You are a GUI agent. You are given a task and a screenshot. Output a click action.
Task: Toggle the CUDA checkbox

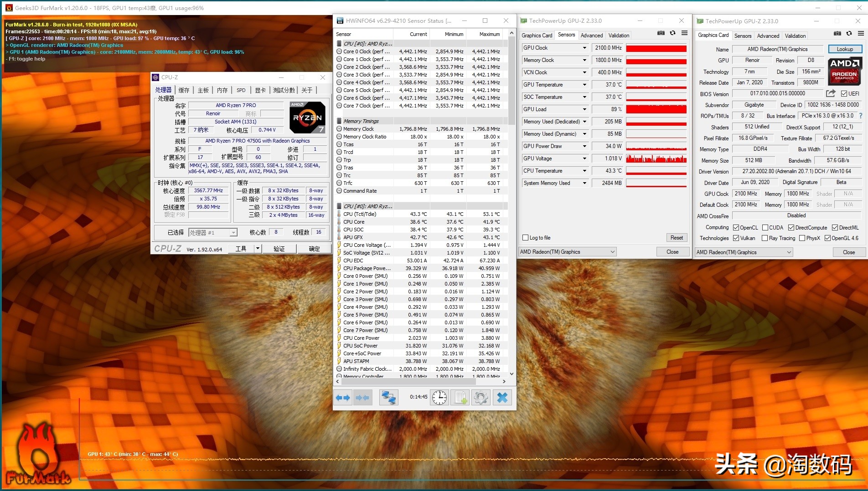765,228
